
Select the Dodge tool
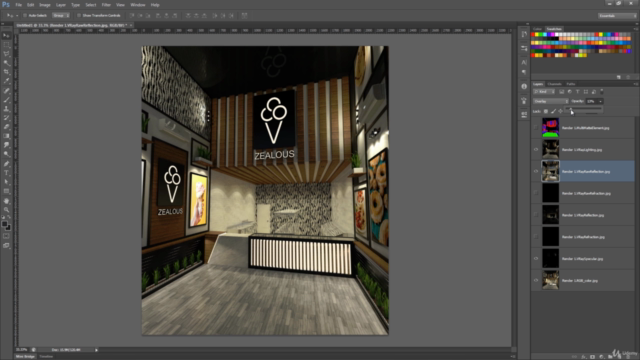coord(6,154)
